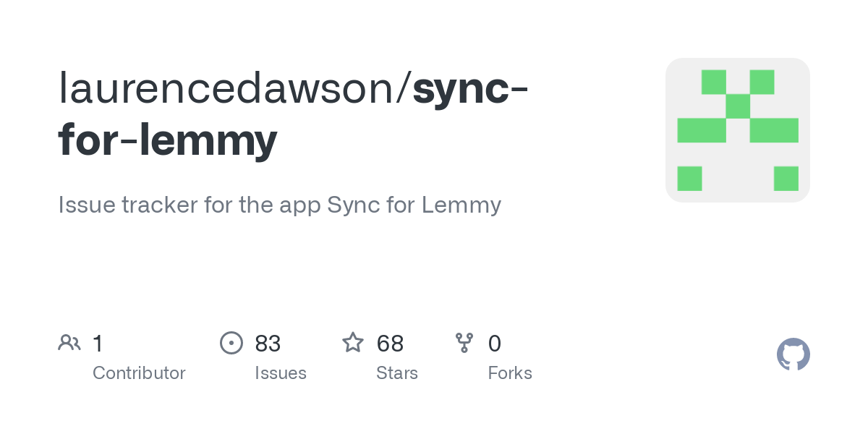Click the GitHub Octocat logo
Screen dimensions: 868x434
pos(793,354)
